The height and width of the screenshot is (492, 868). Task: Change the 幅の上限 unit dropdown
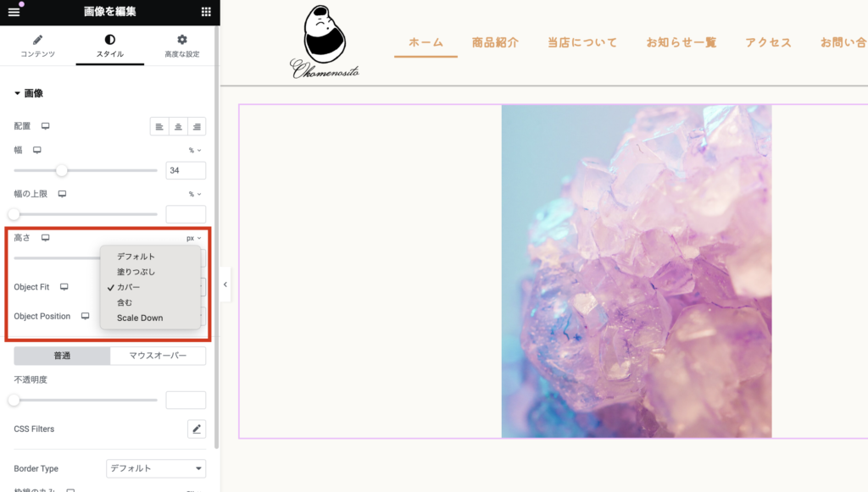tap(195, 194)
